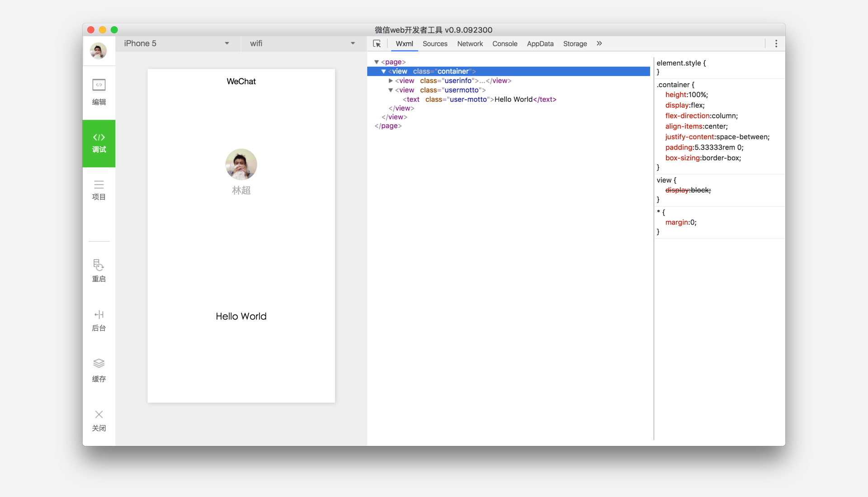Click user avatar thumbnail in preview

coord(241,164)
